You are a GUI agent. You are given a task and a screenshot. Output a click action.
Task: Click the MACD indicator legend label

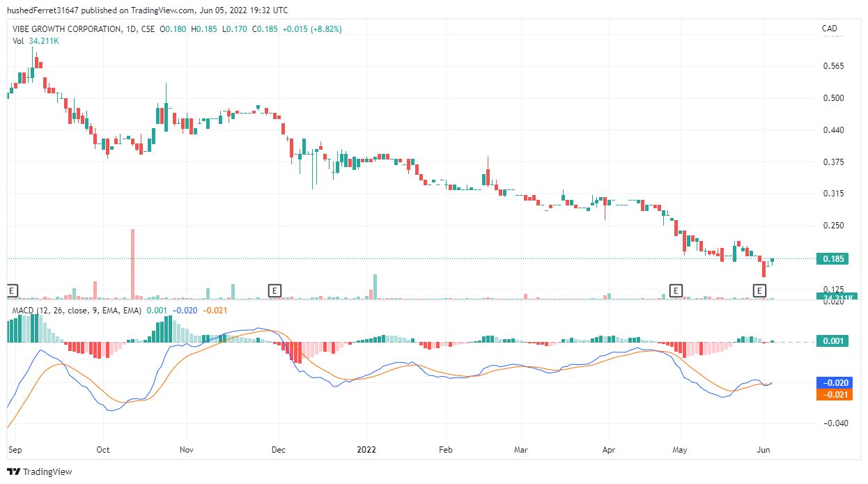(x=77, y=310)
